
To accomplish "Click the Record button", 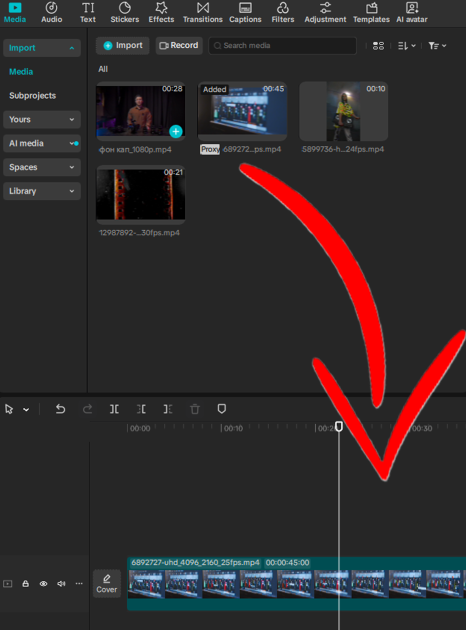I will [x=179, y=45].
